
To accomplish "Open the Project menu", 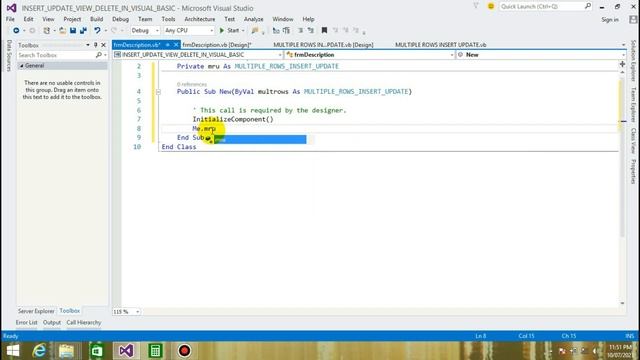I will [72, 19].
